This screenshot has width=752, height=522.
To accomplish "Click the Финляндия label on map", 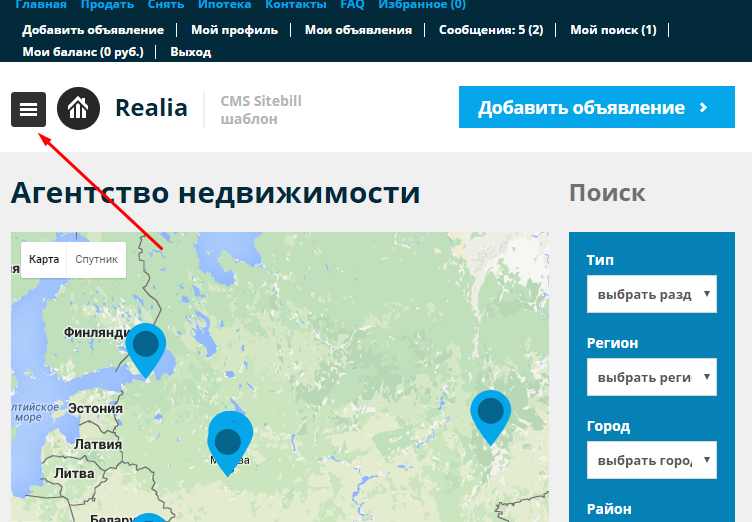I will [x=98, y=332].
